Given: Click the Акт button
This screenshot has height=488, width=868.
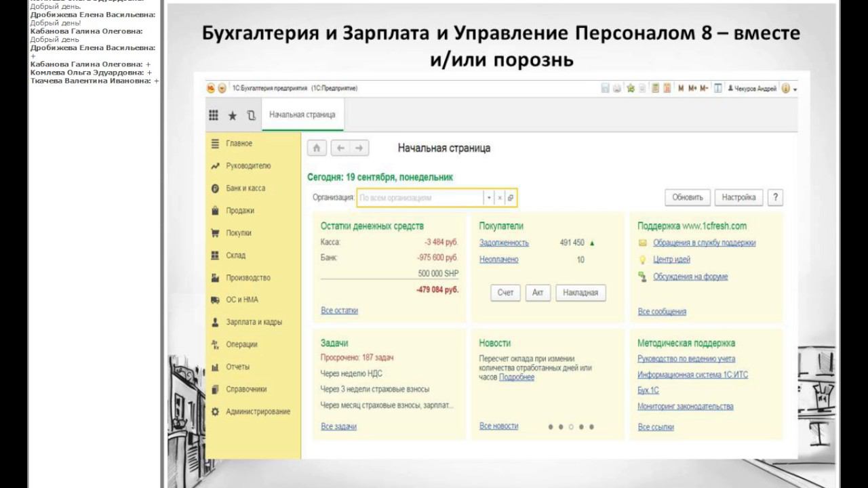Looking at the screenshot, I should pos(538,293).
